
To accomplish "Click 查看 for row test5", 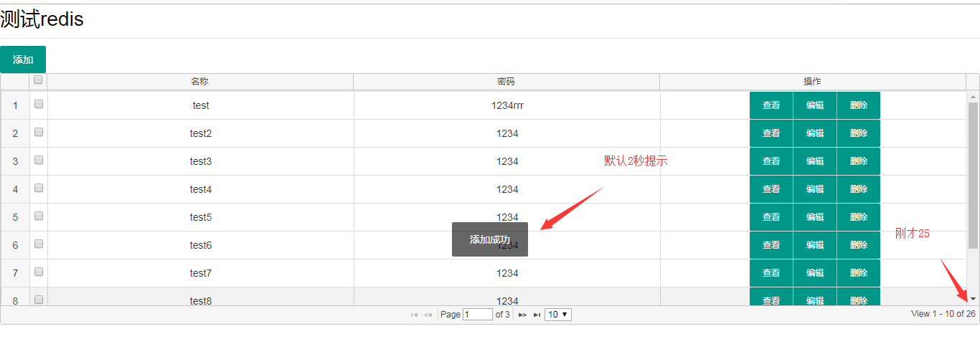I will [x=771, y=217].
